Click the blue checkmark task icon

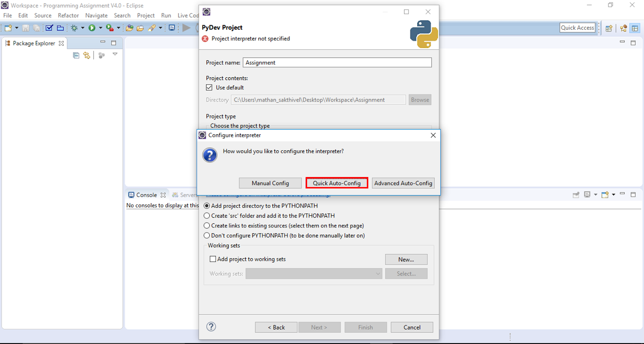49,28
